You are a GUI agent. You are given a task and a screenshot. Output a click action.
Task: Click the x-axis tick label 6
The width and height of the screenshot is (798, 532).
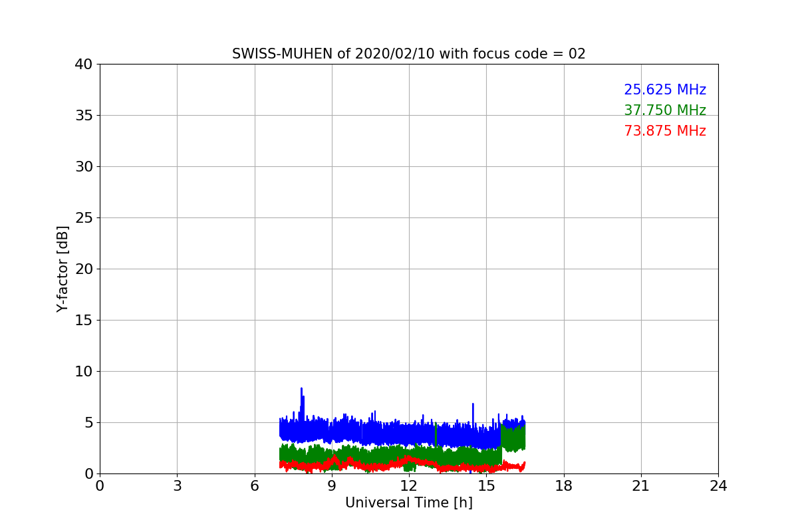[x=255, y=486]
